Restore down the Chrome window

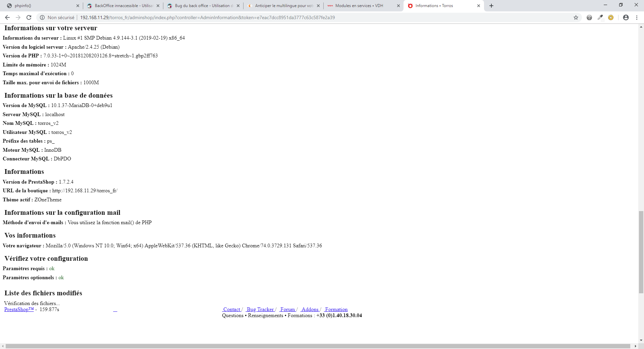[621, 5]
